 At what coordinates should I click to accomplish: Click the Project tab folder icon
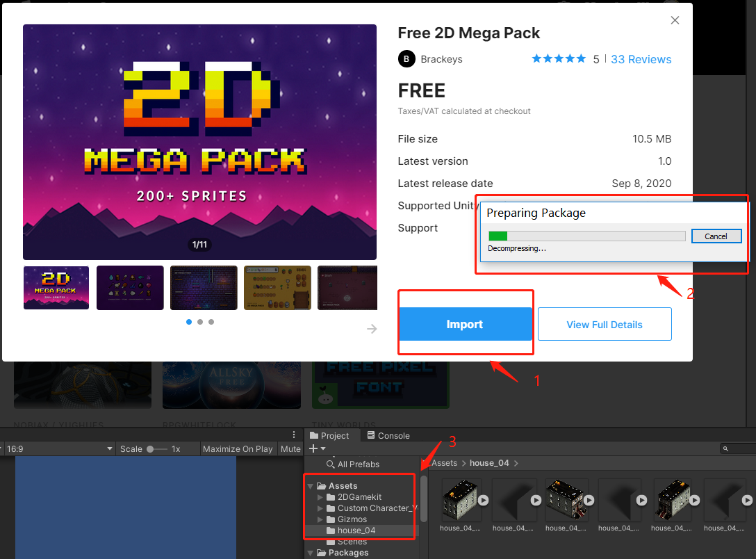point(314,435)
